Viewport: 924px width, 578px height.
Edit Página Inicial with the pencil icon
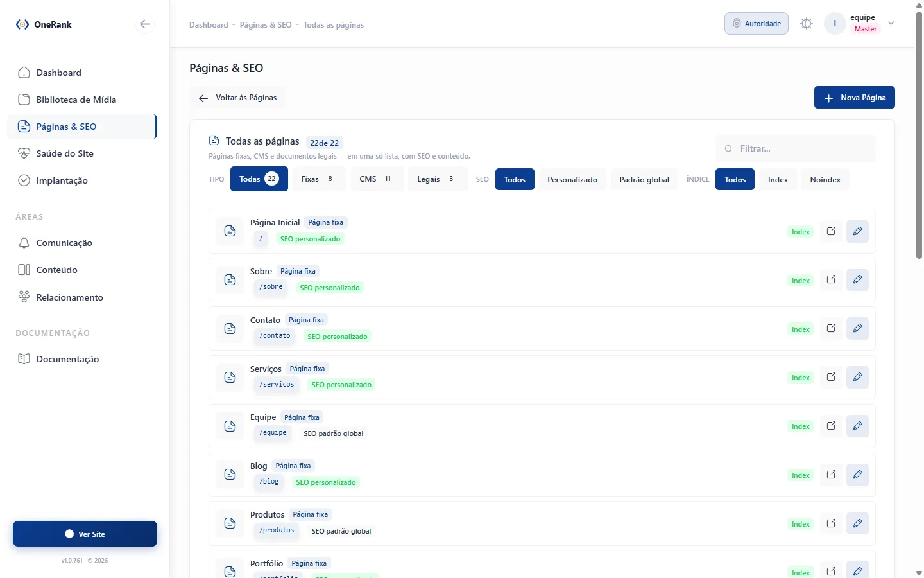(x=857, y=231)
